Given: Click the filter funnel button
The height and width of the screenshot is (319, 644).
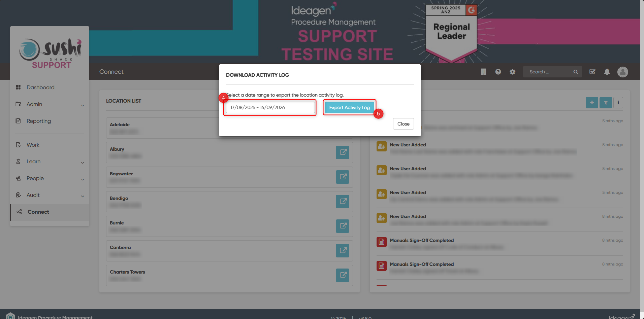Looking at the screenshot, I should tap(606, 103).
